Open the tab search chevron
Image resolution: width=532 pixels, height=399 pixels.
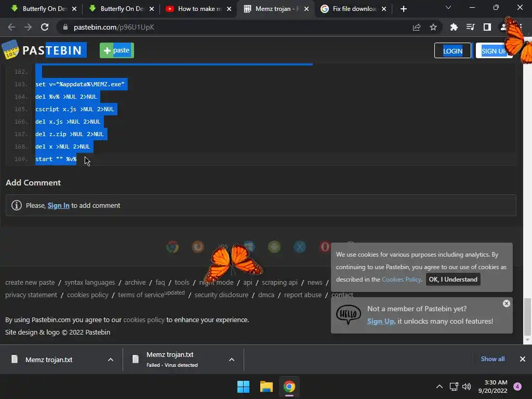pos(448,7)
